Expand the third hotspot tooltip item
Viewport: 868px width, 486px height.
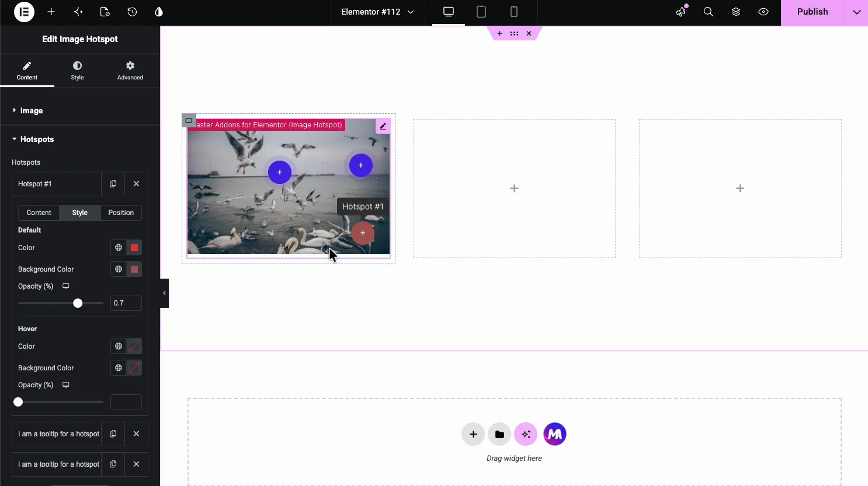[x=57, y=464]
